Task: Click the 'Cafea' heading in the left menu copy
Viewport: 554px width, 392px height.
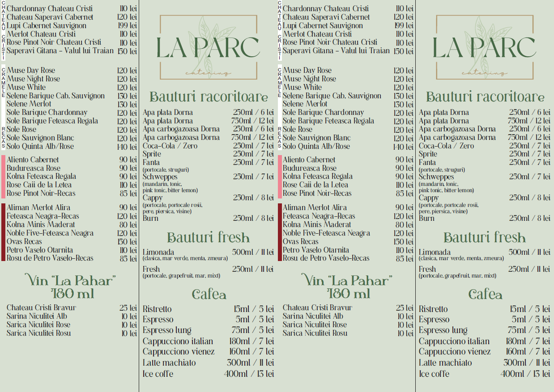Action: [x=209, y=294]
